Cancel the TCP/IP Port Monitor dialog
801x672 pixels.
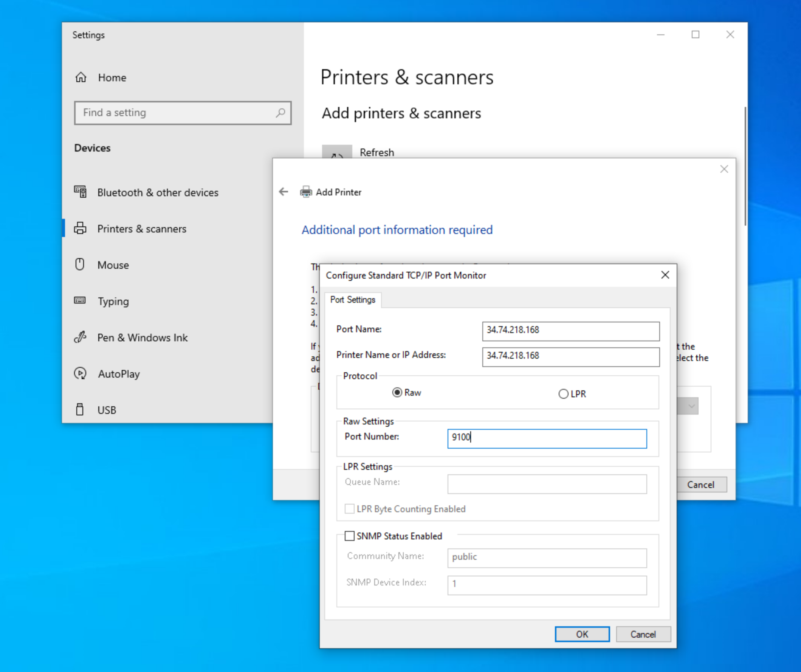pyautogui.click(x=643, y=634)
